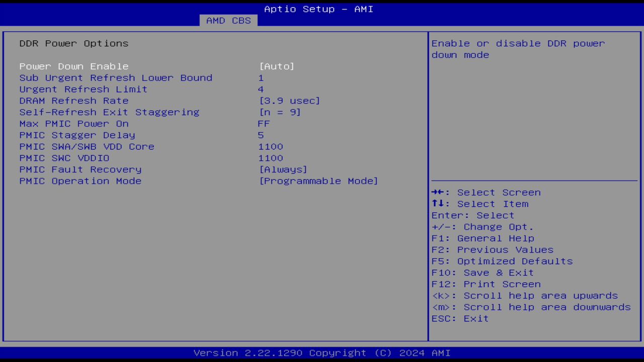Edit PMIC Stagger Delay value 5

pos(261,135)
